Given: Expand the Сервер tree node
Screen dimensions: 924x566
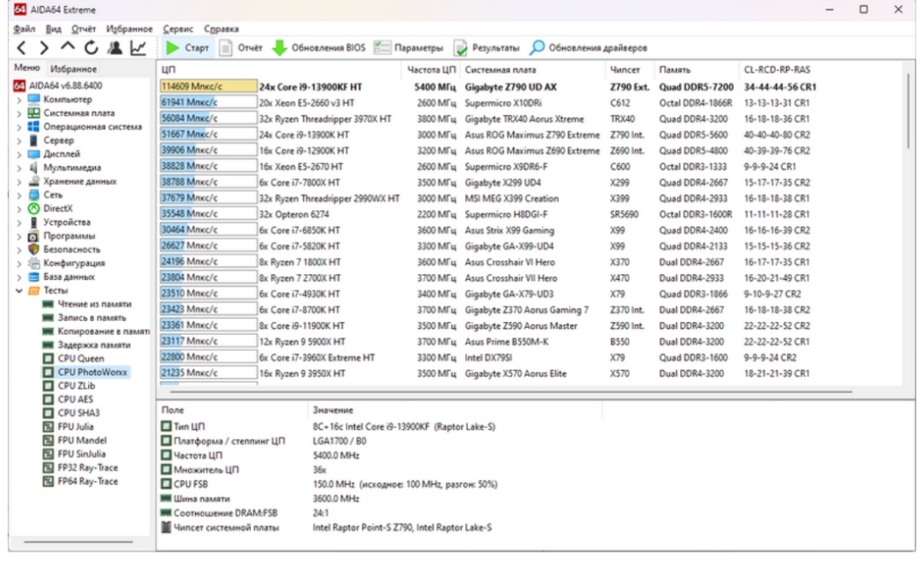Looking at the screenshot, I should [x=19, y=140].
